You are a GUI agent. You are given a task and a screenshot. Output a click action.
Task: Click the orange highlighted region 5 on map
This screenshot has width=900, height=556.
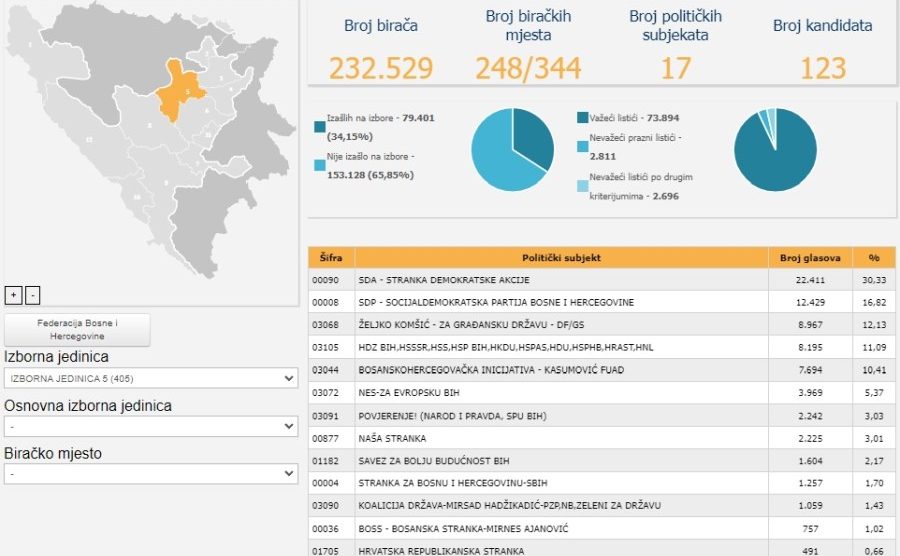pos(180,90)
